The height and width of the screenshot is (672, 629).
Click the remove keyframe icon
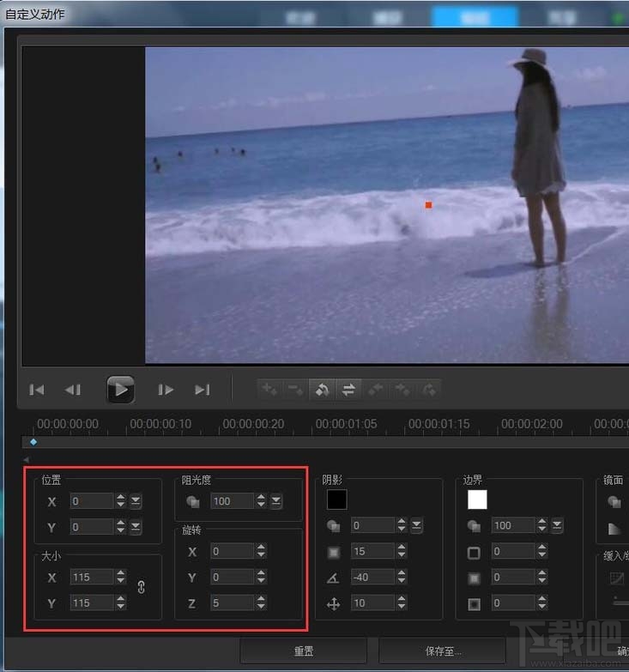click(295, 390)
